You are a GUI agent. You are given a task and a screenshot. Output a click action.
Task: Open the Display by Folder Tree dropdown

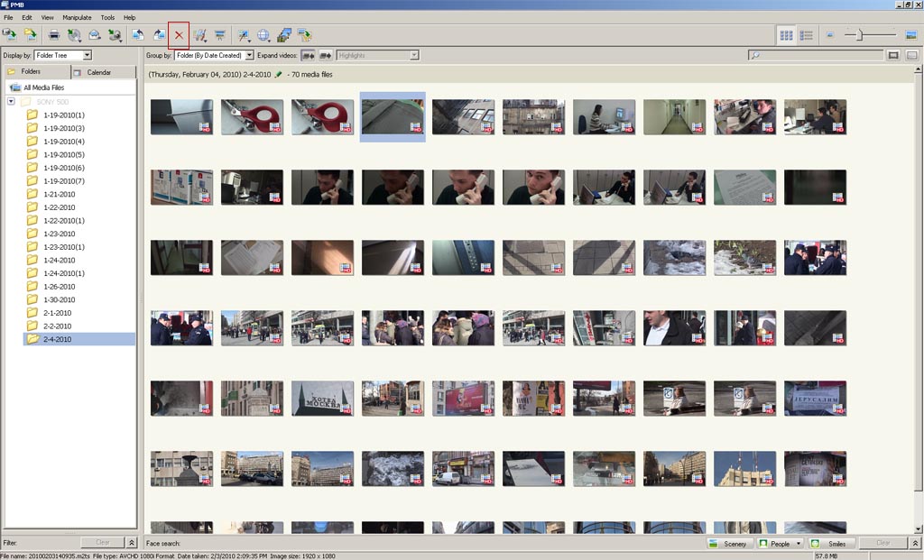[x=63, y=55]
